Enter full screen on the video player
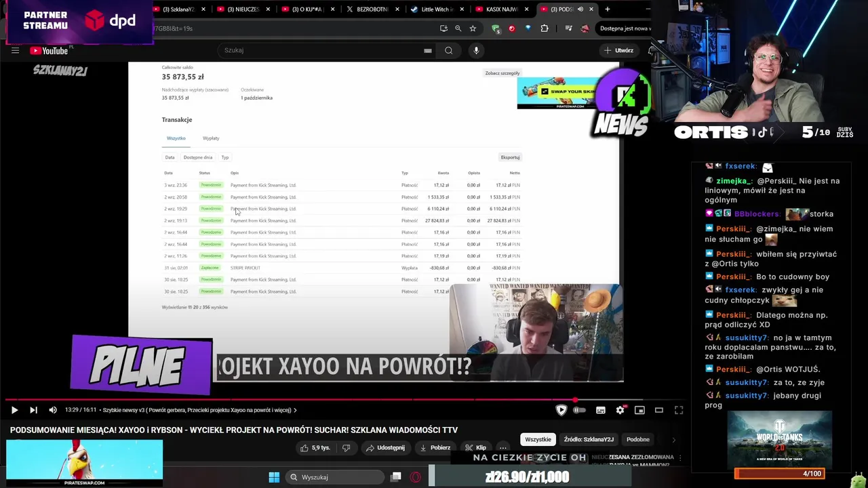868x488 pixels. point(679,410)
